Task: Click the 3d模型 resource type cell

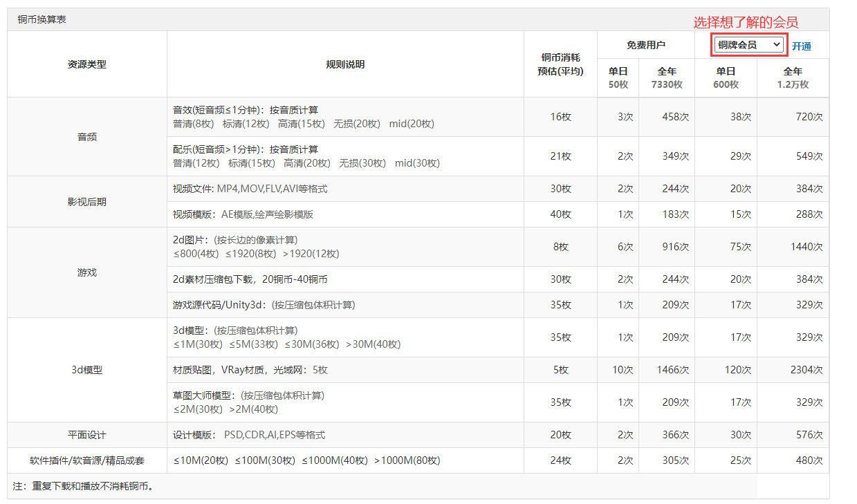Action: coord(87,370)
